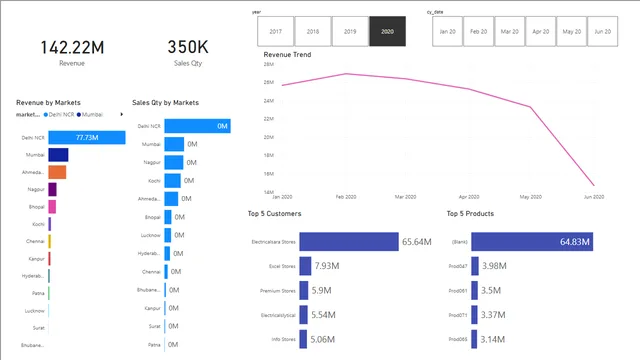Select Prod071 product bar

click(475, 315)
